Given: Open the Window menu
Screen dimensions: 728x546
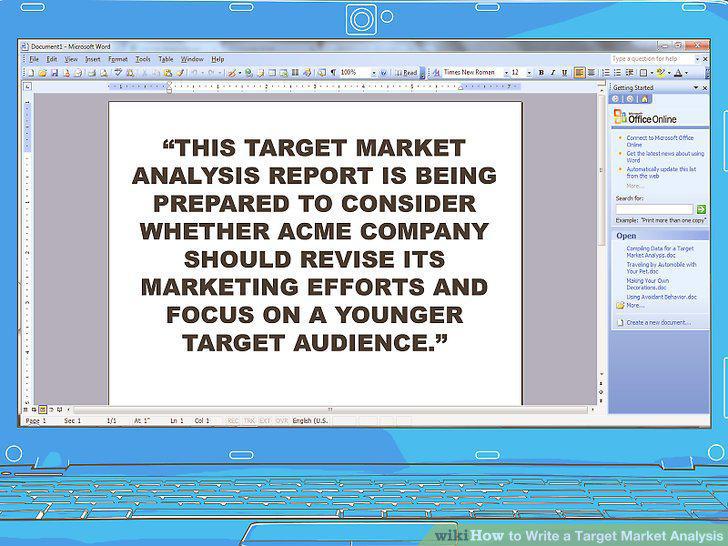Looking at the screenshot, I should [192, 59].
